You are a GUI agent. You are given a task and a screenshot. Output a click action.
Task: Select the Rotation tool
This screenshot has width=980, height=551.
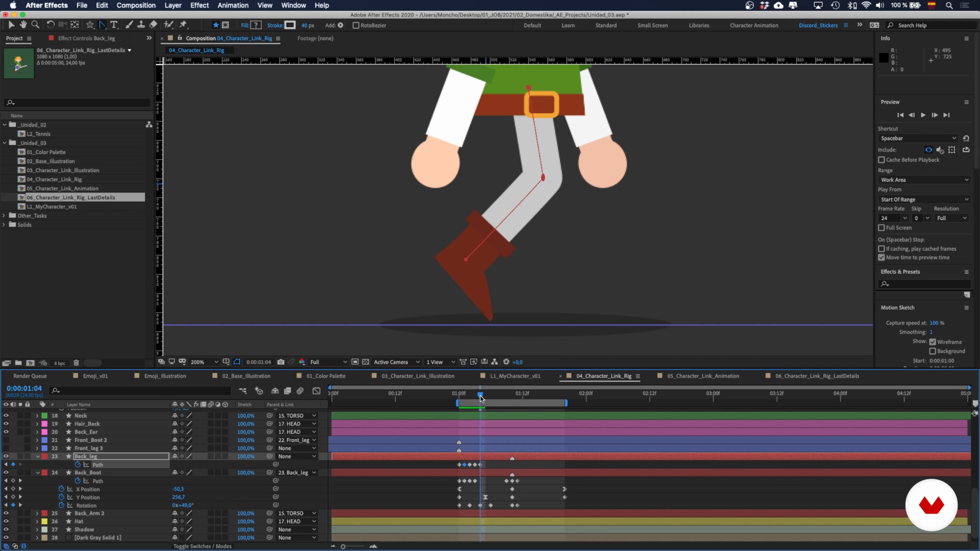(x=50, y=25)
